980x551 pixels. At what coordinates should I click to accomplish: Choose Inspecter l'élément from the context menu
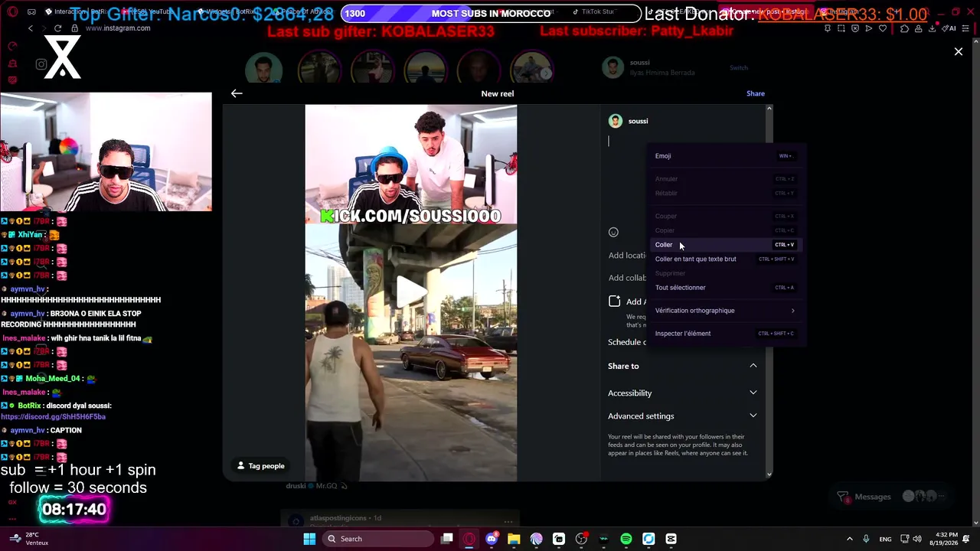pyautogui.click(x=726, y=334)
